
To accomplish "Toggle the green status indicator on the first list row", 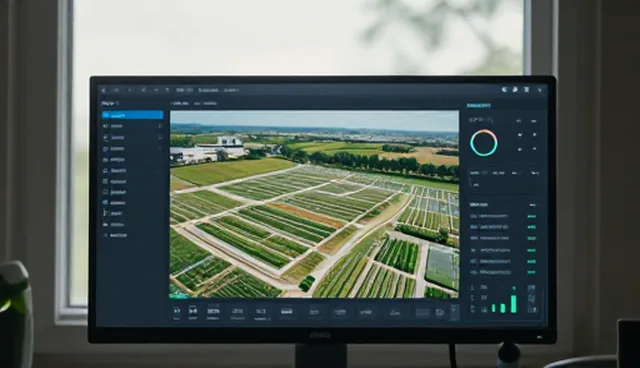I will pos(531,217).
